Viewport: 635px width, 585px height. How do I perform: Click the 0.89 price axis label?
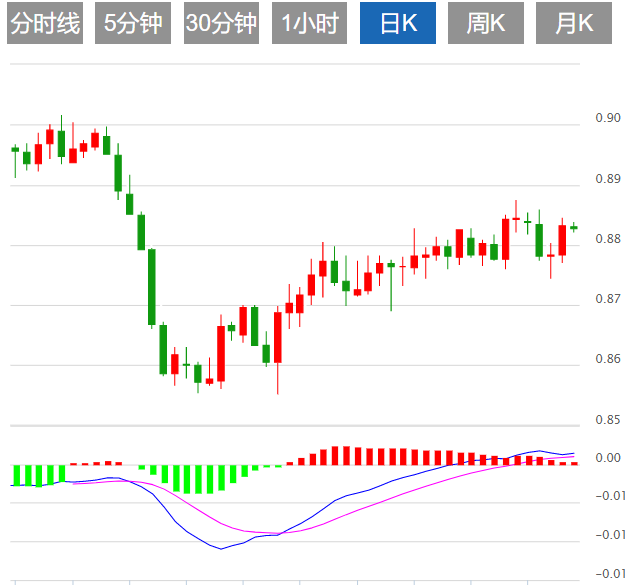click(608, 179)
